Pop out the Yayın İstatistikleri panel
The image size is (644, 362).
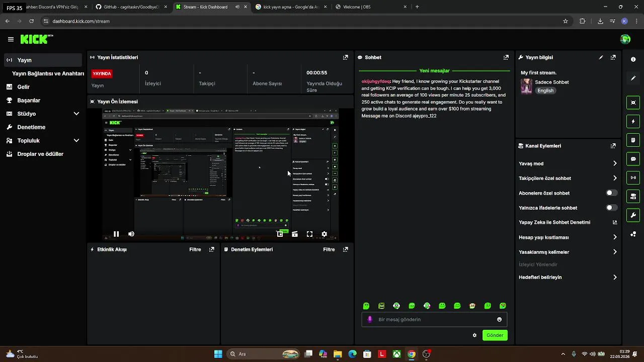tap(345, 57)
